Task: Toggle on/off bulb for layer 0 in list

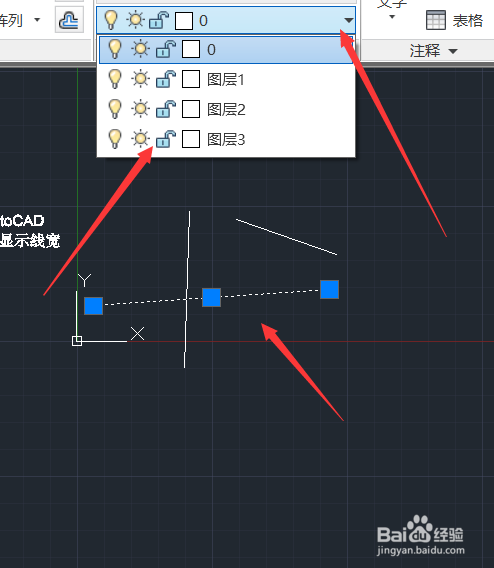Action: point(115,49)
